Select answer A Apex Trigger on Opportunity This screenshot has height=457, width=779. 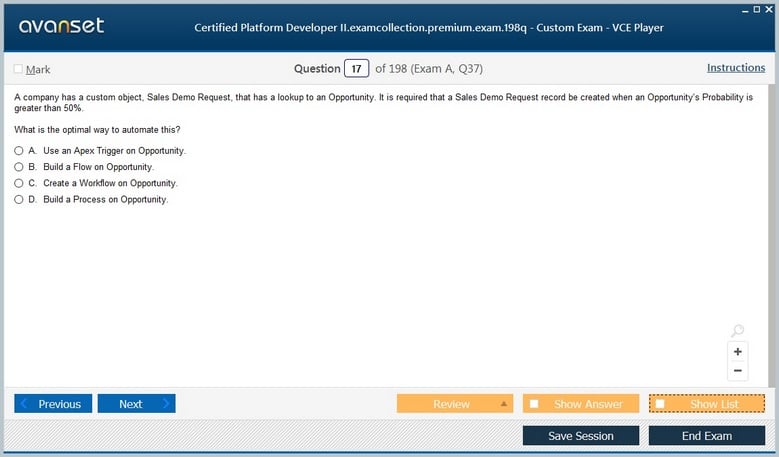(18, 151)
